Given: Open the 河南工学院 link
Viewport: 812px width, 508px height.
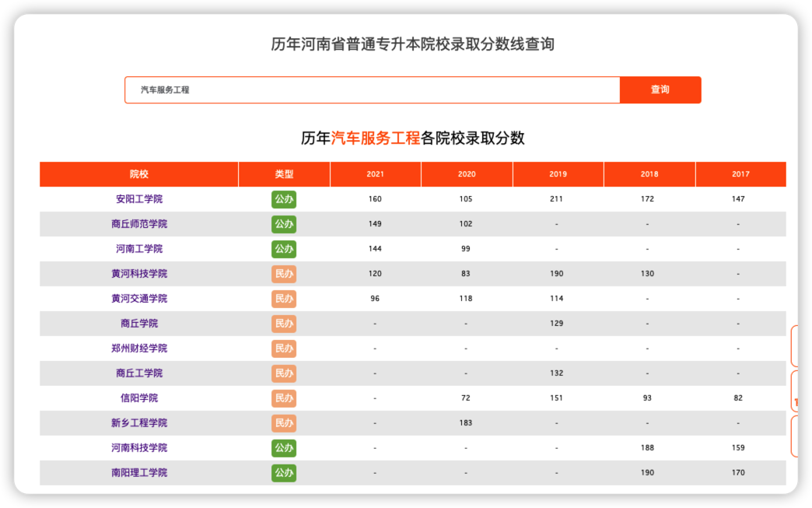Looking at the screenshot, I should [138, 249].
